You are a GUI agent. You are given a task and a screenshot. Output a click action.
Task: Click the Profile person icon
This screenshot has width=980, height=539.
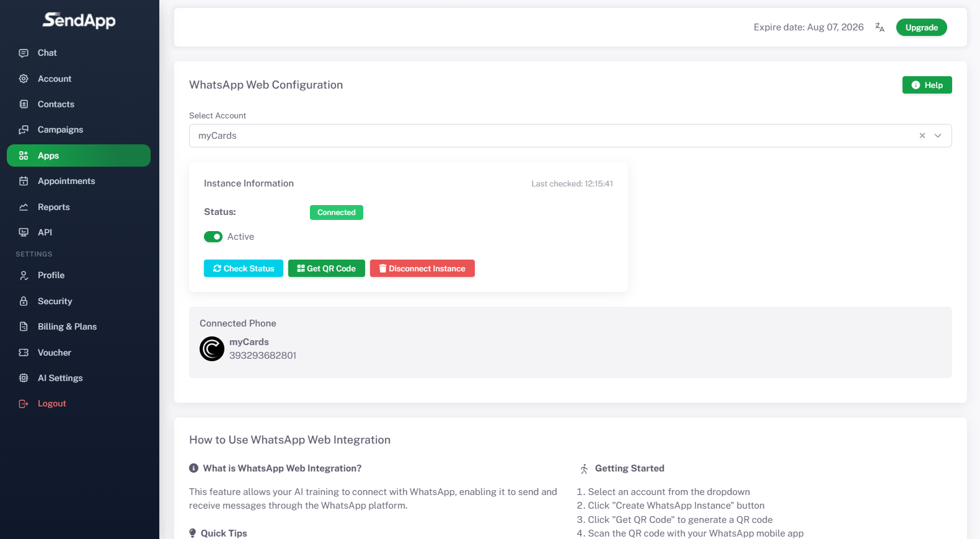pyautogui.click(x=24, y=275)
